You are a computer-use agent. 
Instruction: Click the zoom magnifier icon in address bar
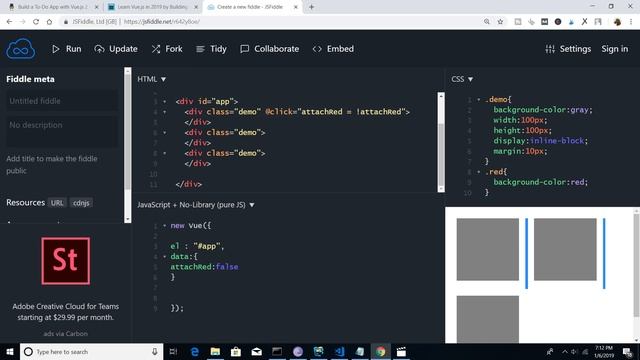point(487,22)
